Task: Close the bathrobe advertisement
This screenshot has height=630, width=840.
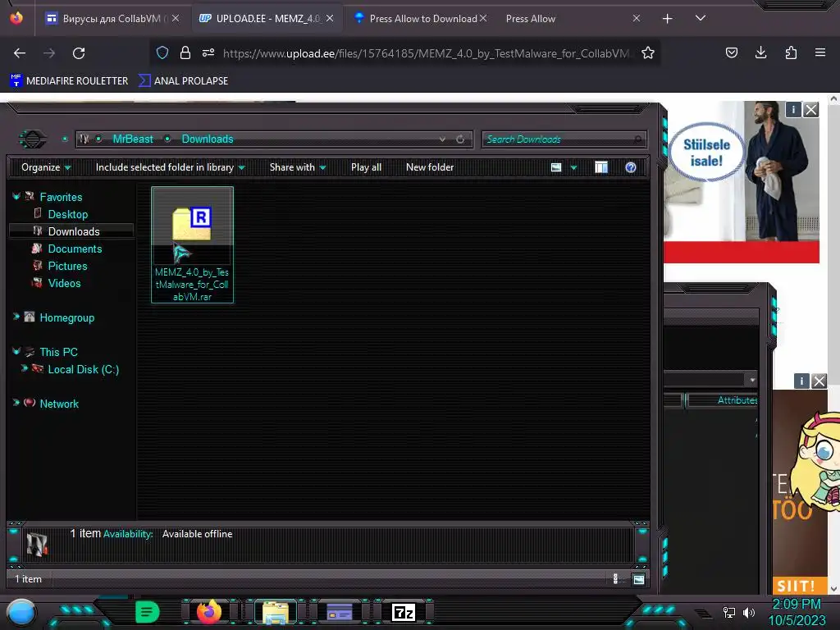Action: tap(811, 110)
